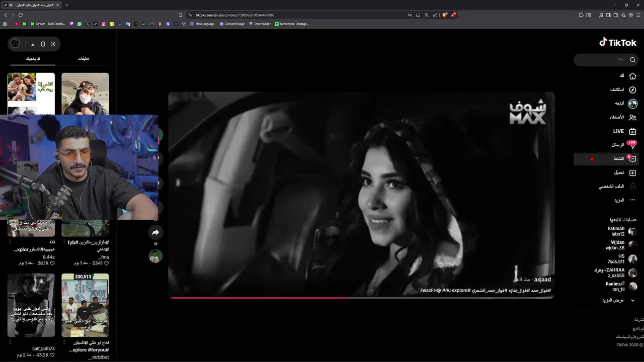Click the saif_laith73 username

pos(43,349)
